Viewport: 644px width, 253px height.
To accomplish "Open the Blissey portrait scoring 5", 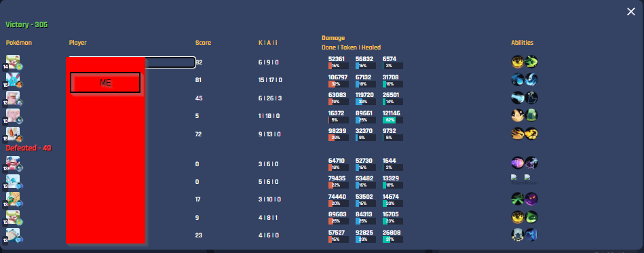I will coord(13,116).
